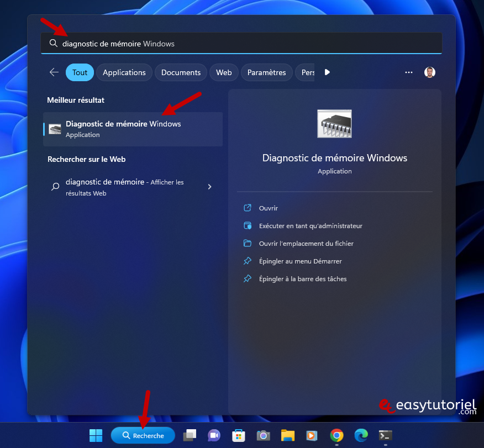
Task: Choose Ouvrir l'emplacement du fichier
Action: tap(306, 244)
